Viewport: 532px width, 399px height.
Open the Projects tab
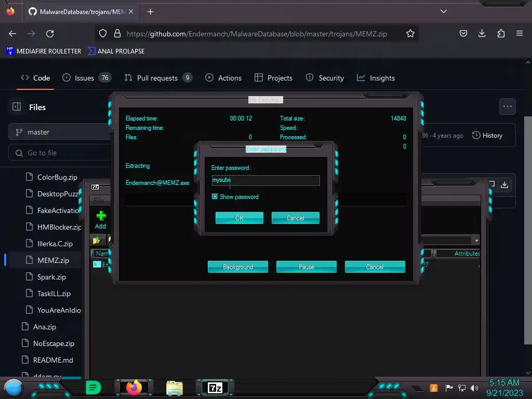point(273,78)
